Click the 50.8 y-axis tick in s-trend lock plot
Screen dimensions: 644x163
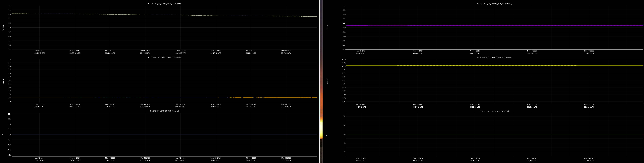tap(9, 114)
